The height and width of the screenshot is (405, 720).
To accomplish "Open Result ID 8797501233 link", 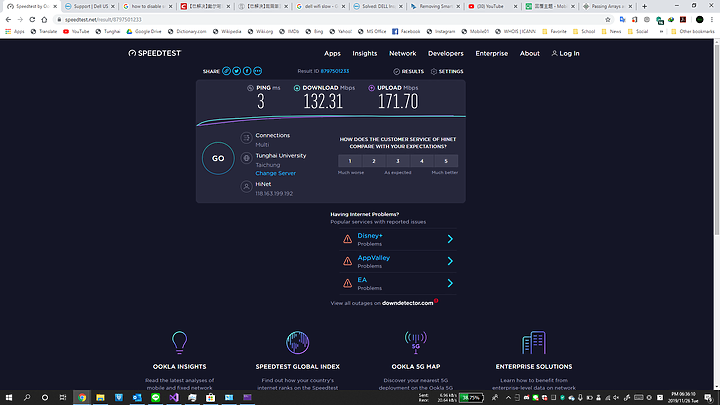I will point(335,71).
